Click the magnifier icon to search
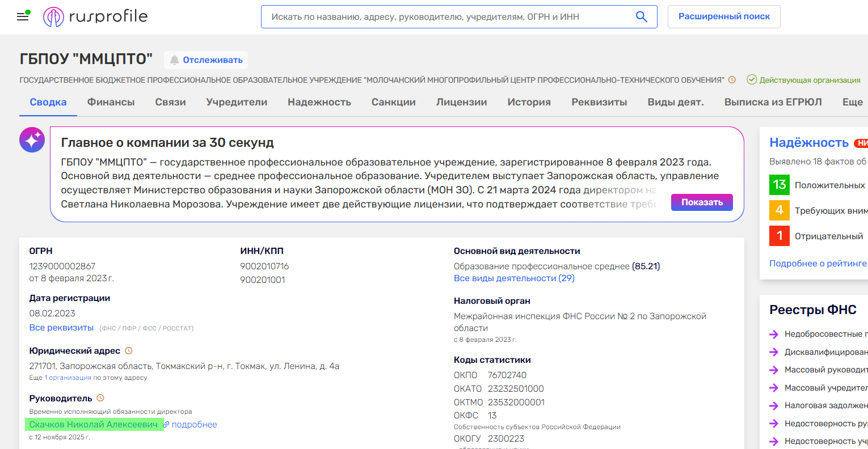Screen dimensions: 868x449 pyautogui.click(x=641, y=16)
